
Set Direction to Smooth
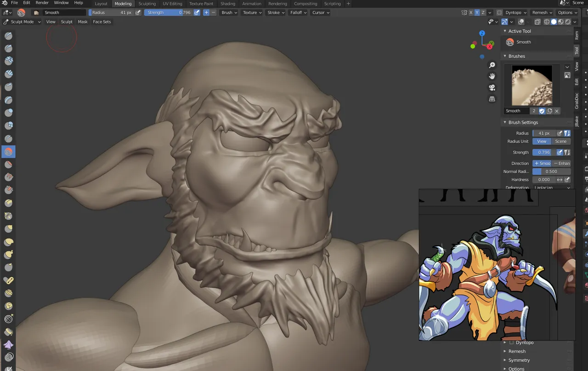[x=542, y=163]
